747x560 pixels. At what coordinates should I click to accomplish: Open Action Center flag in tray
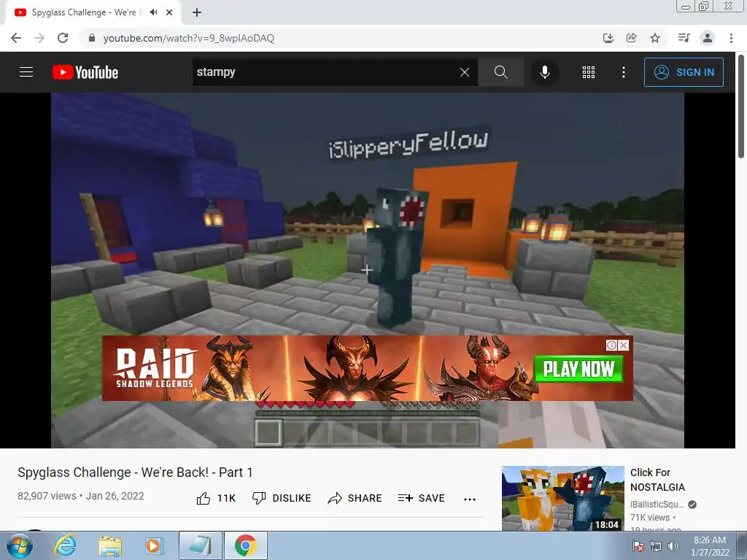(638, 546)
